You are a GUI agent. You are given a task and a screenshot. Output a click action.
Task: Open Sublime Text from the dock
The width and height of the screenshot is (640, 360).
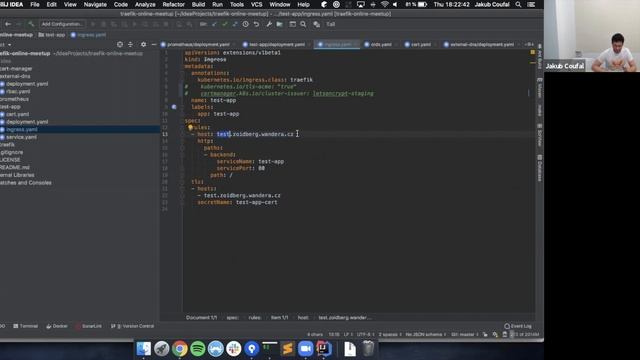coord(287,349)
